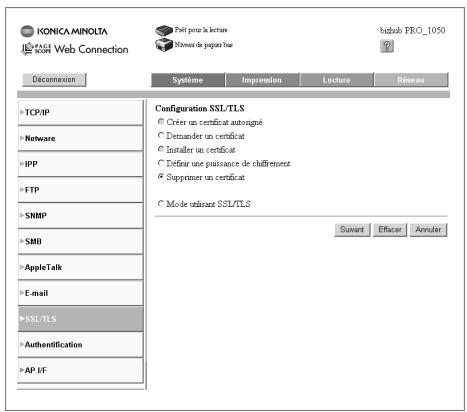Select SNMP sidebar item

(x=80, y=216)
